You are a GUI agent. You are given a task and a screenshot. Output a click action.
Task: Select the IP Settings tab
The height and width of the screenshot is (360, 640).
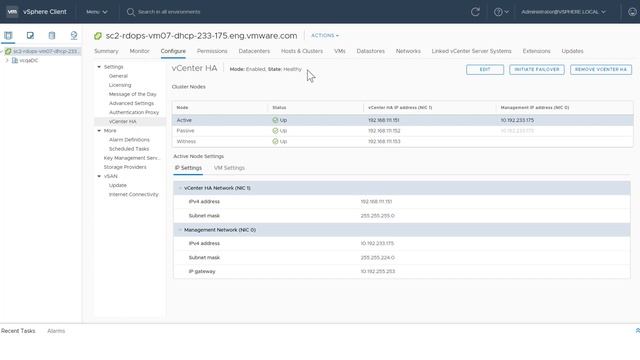pyautogui.click(x=188, y=168)
